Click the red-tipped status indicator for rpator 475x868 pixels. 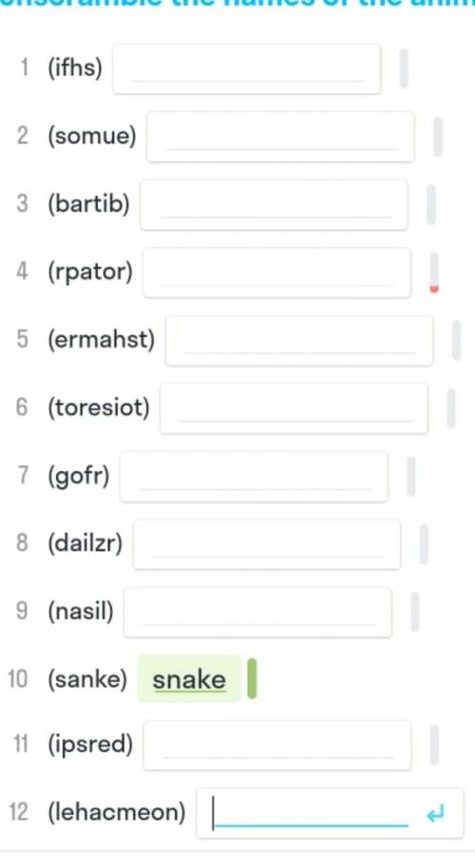pyautogui.click(x=434, y=273)
